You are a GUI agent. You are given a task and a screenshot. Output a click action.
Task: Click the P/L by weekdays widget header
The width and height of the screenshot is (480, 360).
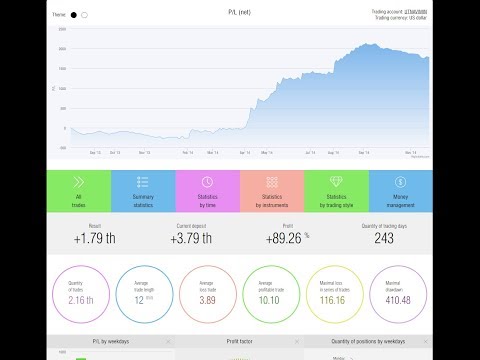click(x=111, y=341)
